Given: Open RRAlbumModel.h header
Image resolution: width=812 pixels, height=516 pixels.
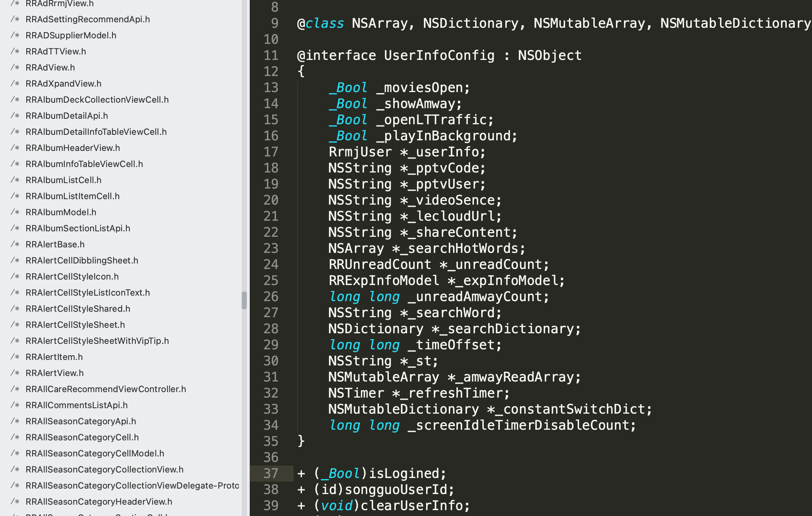Looking at the screenshot, I should pyautogui.click(x=61, y=212).
